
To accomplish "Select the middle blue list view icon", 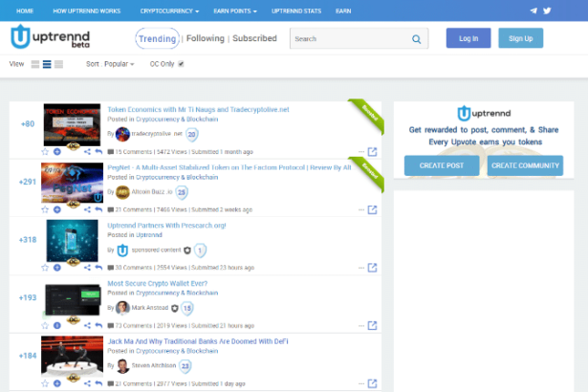I will [x=47, y=64].
